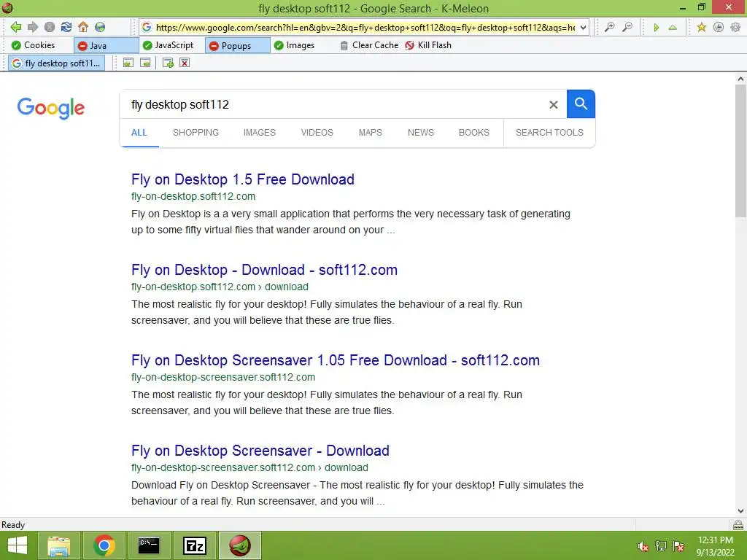Open the Windows Start button
747x560 pixels.
(18, 545)
